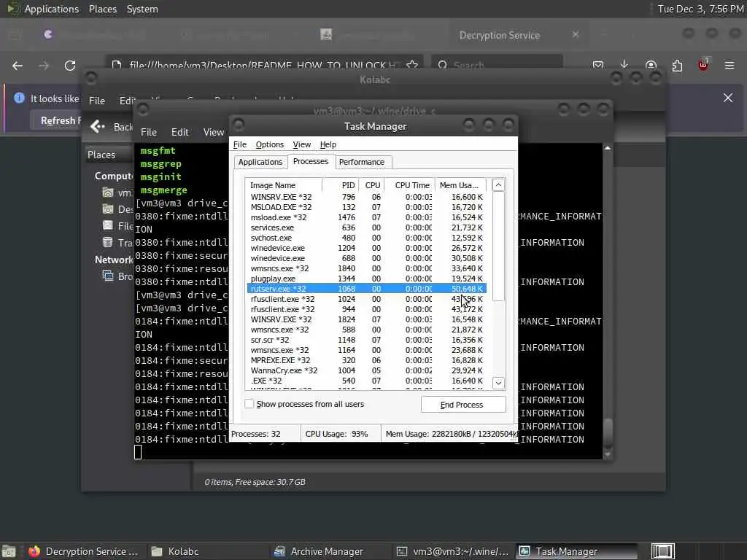
Task: Click the Back arrow in Kolabc window
Action: (x=98, y=127)
